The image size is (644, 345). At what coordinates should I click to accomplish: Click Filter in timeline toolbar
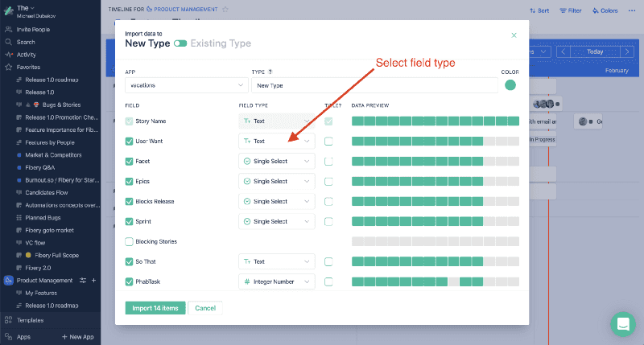pyautogui.click(x=571, y=10)
